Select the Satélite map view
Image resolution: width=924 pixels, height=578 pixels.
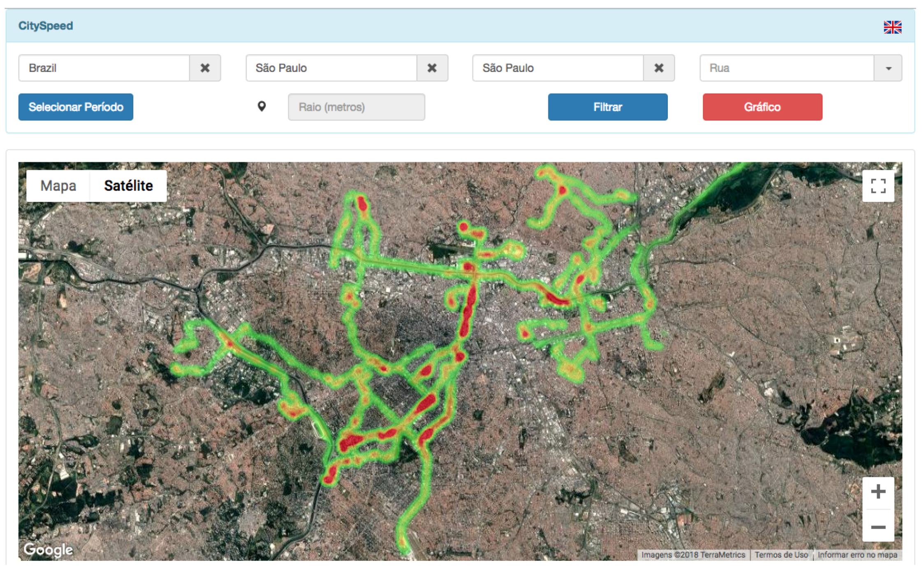tap(128, 186)
